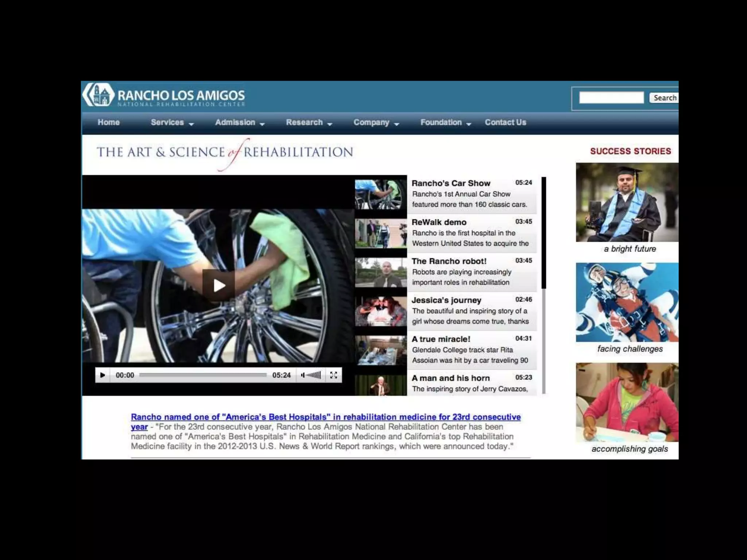Open the Company dropdown menu
This screenshot has height=560, width=747.
pyautogui.click(x=376, y=122)
